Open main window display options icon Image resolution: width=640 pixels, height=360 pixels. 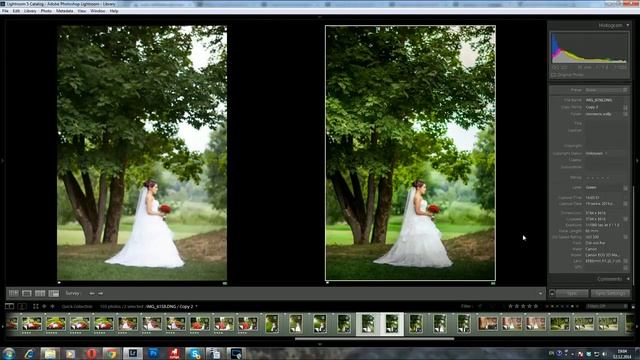click(9, 306)
